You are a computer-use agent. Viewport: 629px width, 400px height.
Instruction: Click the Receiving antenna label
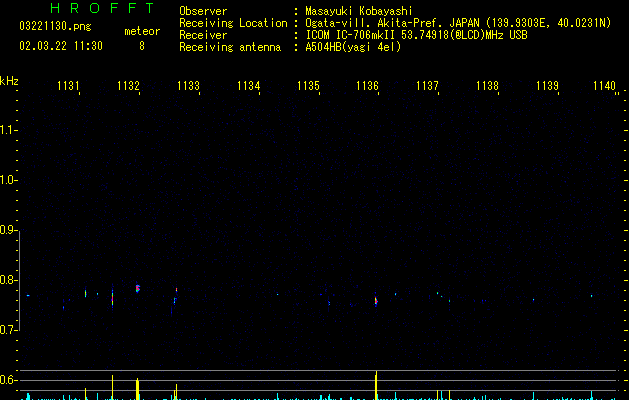pos(230,47)
